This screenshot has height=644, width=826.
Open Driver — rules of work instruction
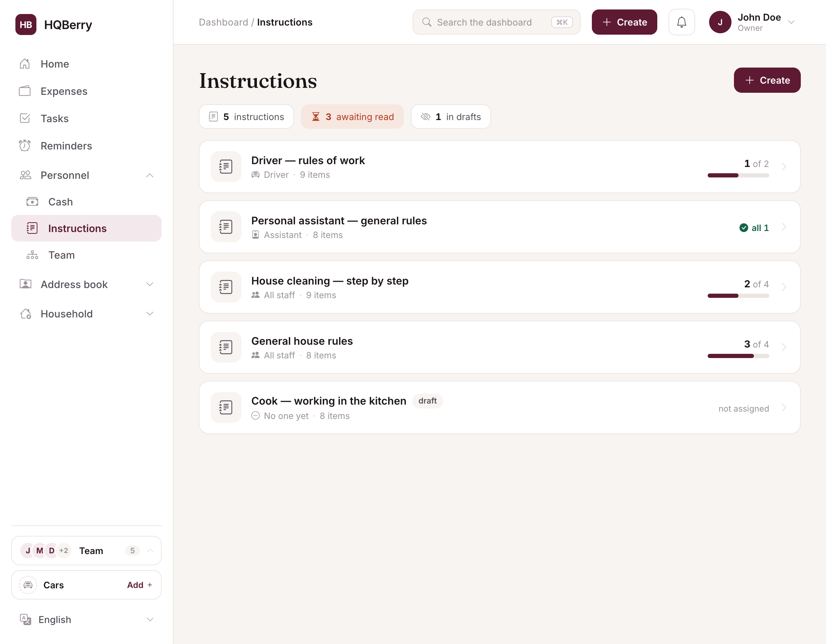pos(499,167)
